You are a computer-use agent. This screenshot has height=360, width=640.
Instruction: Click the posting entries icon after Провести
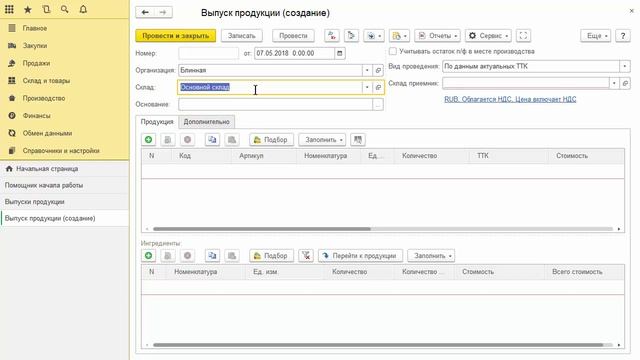tap(332, 36)
